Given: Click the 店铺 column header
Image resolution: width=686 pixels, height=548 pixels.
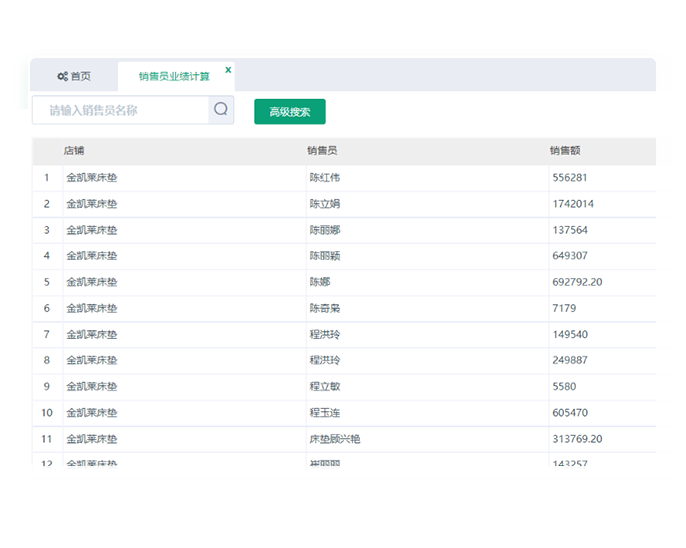Looking at the screenshot, I should point(74,151).
